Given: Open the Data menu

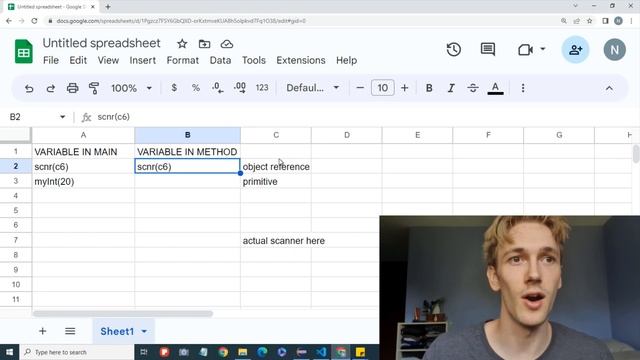Looking at the screenshot, I should [220, 60].
